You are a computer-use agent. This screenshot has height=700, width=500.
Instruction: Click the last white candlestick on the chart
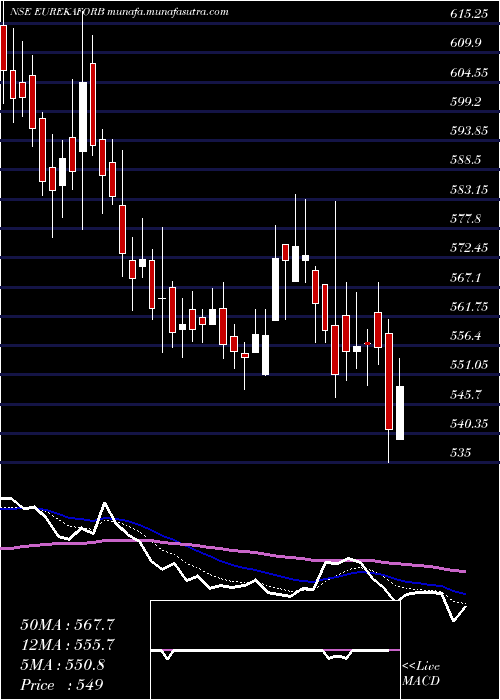(x=400, y=413)
